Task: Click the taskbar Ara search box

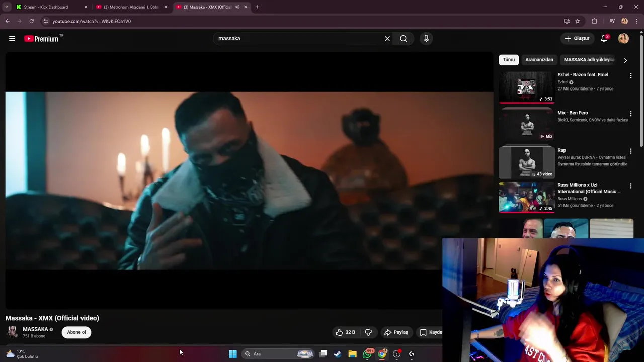Action: pos(278,354)
